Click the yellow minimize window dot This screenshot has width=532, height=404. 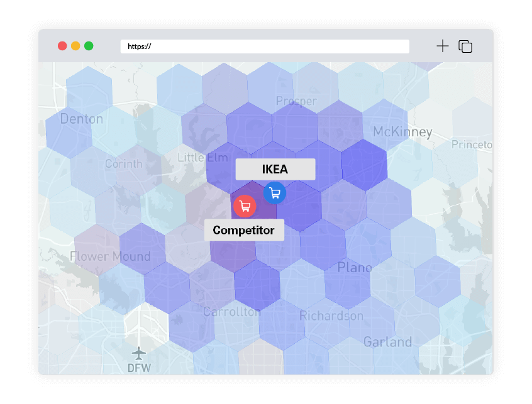point(75,46)
